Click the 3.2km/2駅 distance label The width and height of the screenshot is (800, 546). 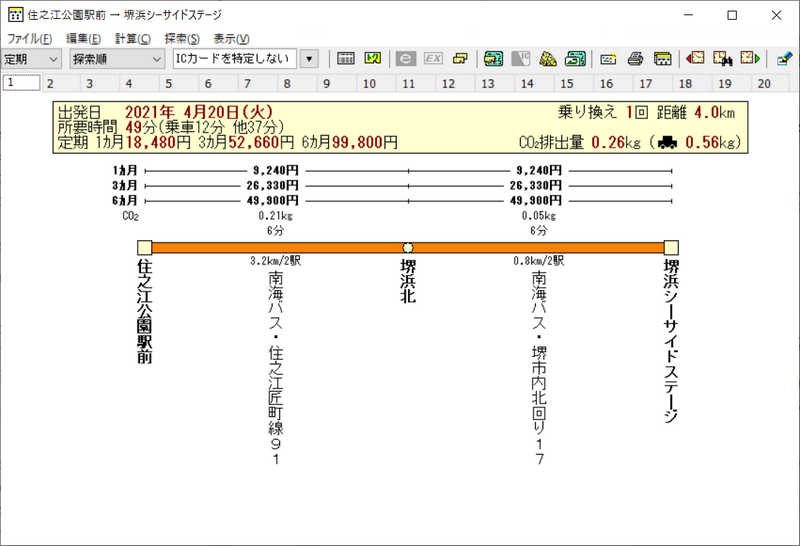pos(276,261)
